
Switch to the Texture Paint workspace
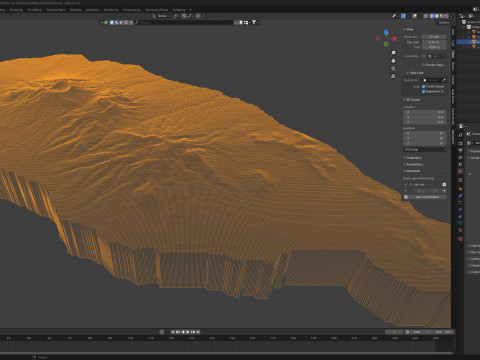(56, 10)
